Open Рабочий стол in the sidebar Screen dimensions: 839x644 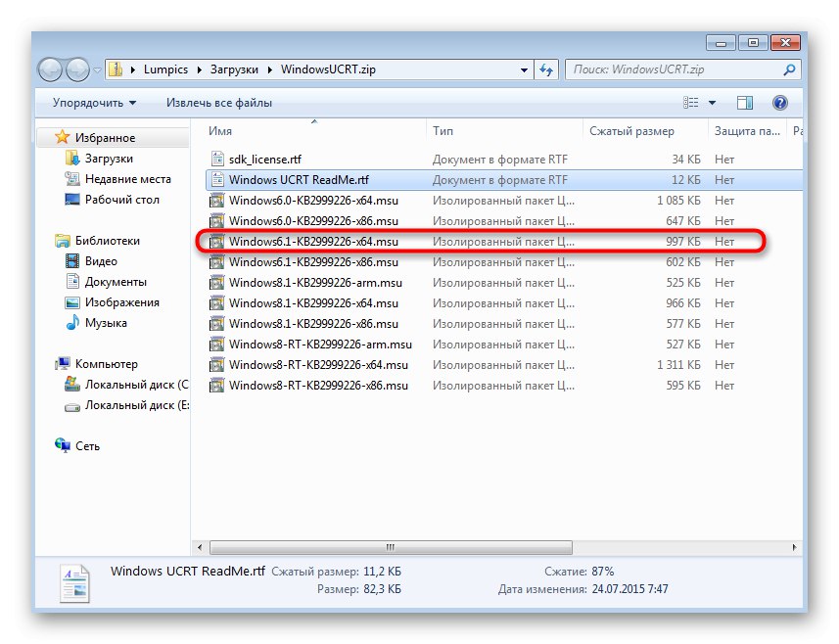122,200
